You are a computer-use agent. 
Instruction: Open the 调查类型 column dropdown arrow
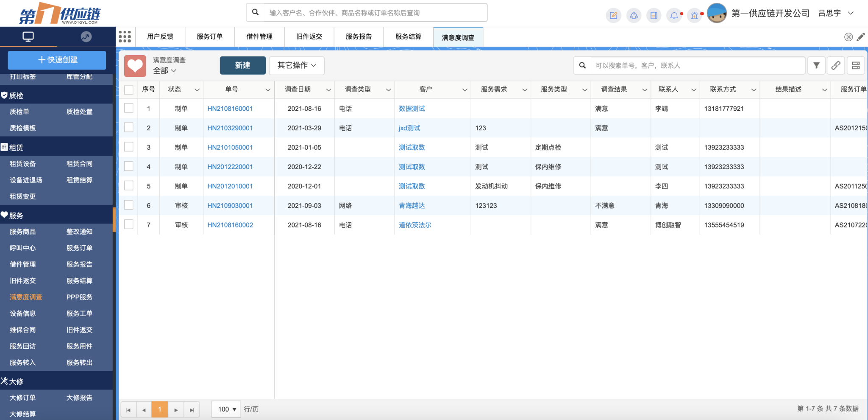point(388,90)
